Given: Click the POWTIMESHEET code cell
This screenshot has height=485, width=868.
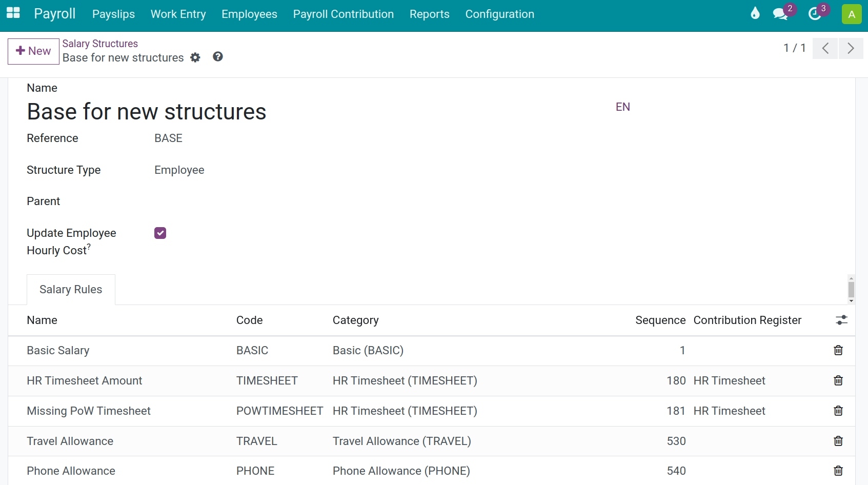Looking at the screenshot, I should 280,411.
